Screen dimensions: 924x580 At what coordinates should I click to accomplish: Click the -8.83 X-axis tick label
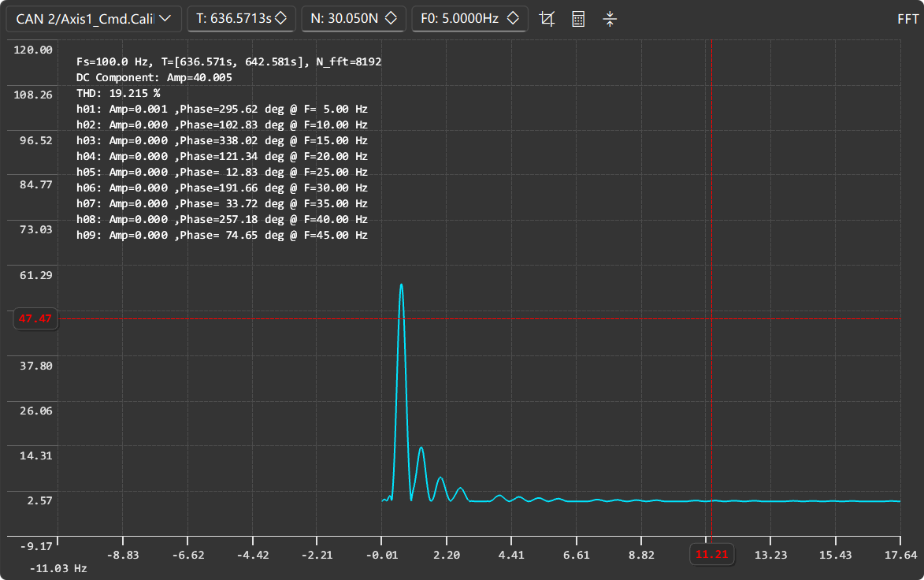pos(123,556)
